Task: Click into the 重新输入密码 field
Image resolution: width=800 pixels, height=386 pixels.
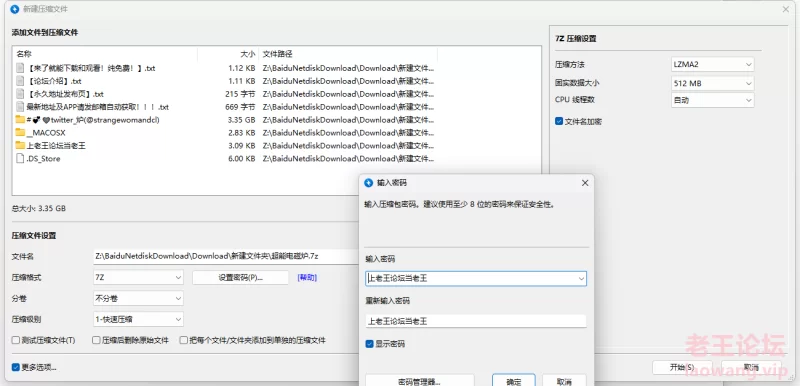Action: coord(476,321)
